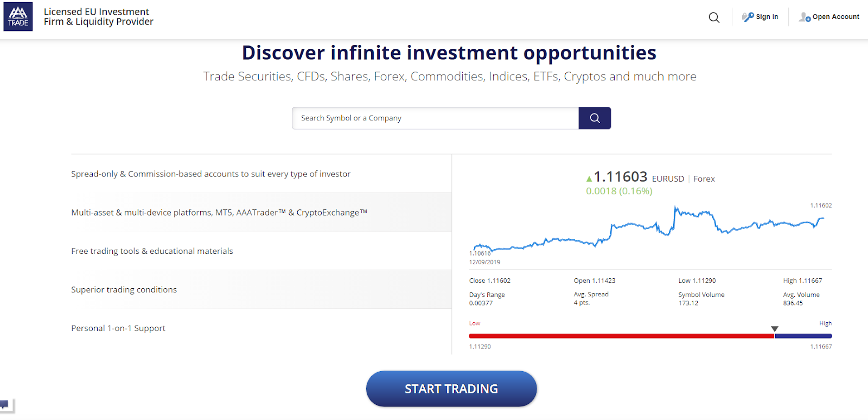The width and height of the screenshot is (868, 420).
Task: Click the 1.11667 value under range bar
Action: 821,347
